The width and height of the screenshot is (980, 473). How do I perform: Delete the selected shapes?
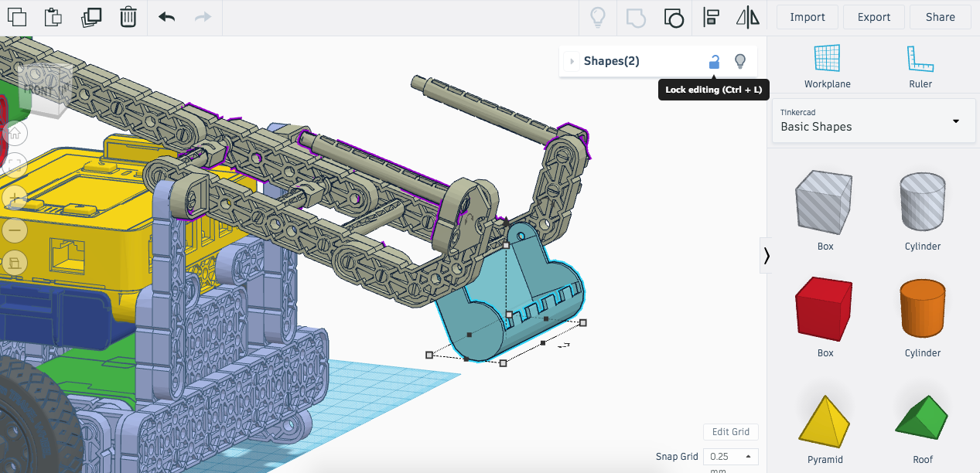point(128,17)
